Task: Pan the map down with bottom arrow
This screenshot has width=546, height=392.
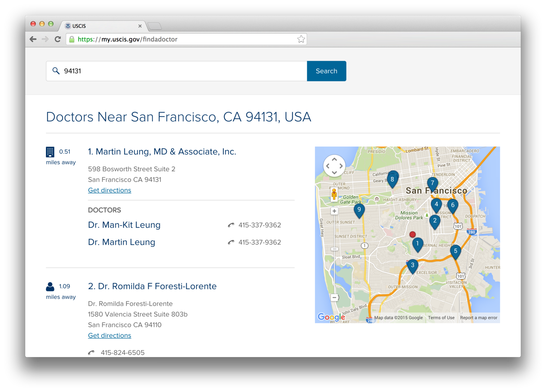Action: click(x=334, y=172)
